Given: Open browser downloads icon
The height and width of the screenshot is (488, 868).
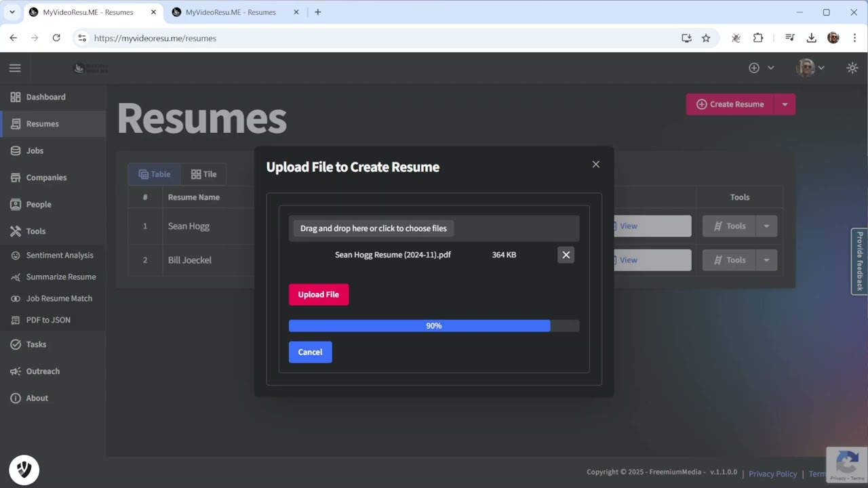Looking at the screenshot, I should point(811,38).
